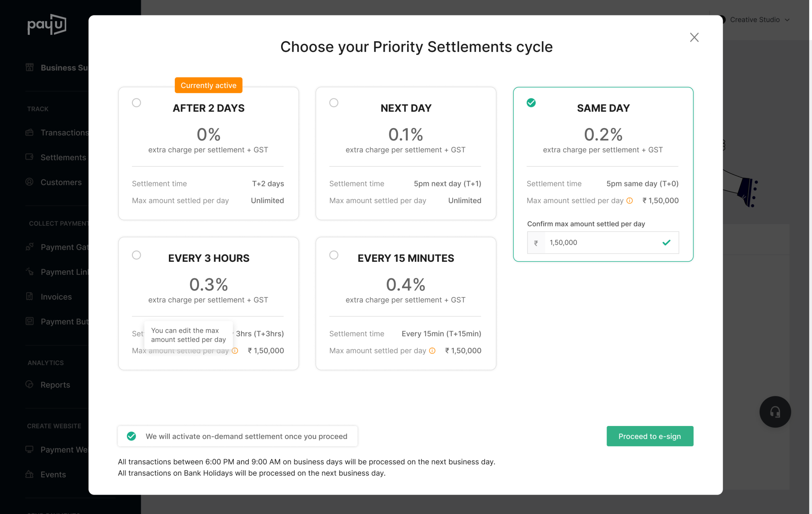Select the Every 15 Minutes radio

pos(334,255)
